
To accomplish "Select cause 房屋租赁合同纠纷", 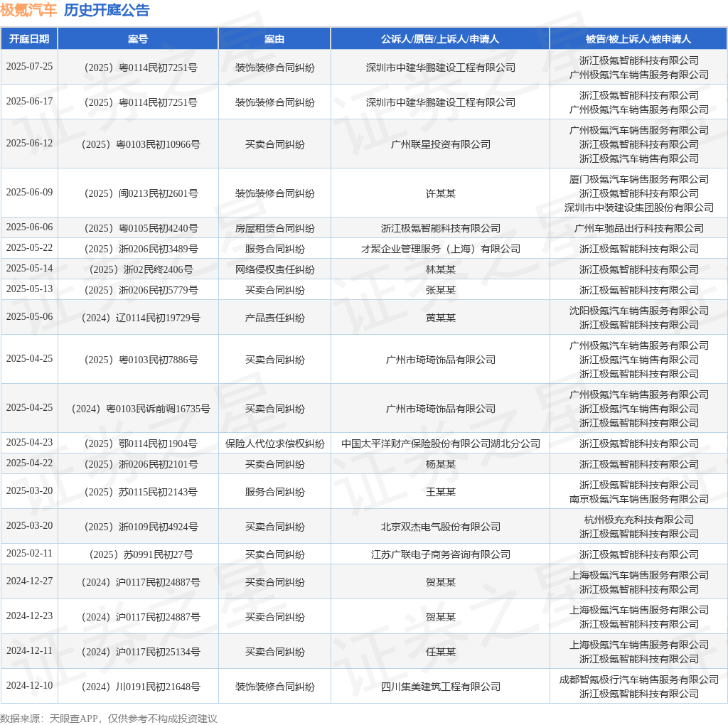I will point(274,228).
